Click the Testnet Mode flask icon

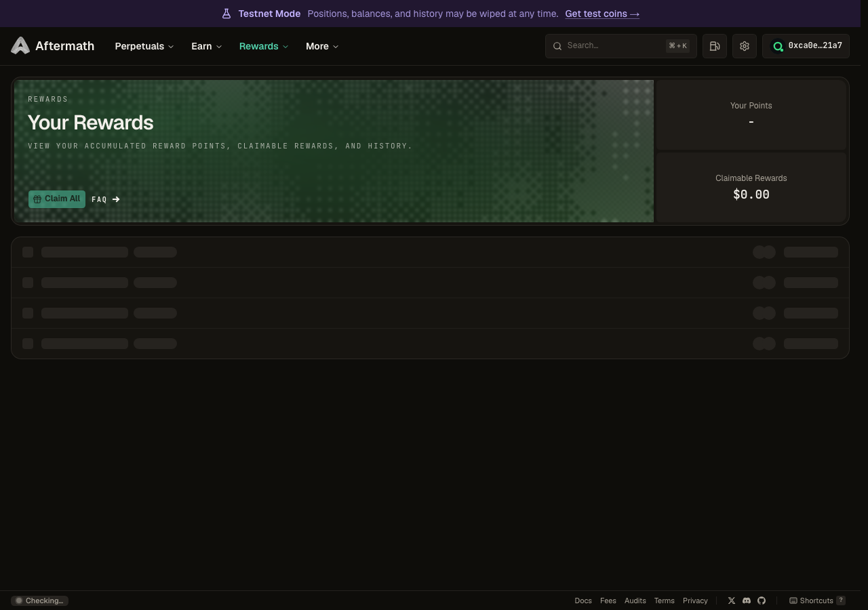click(x=226, y=14)
